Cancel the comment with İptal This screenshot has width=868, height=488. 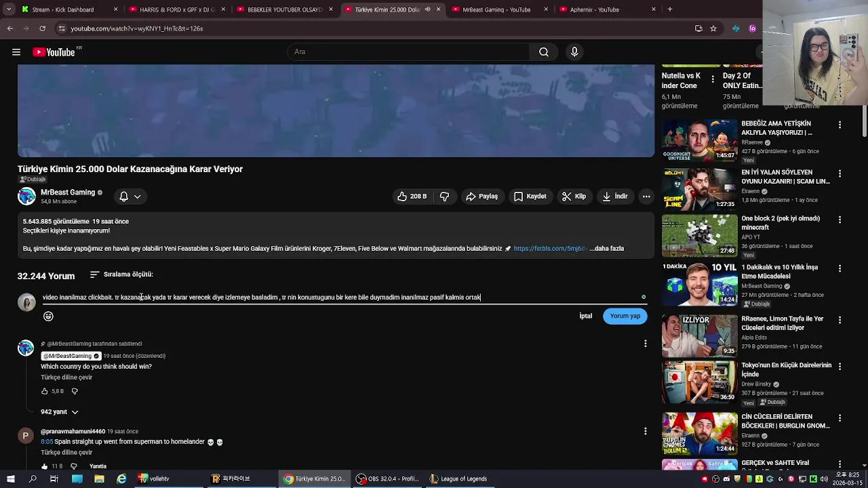(x=585, y=316)
